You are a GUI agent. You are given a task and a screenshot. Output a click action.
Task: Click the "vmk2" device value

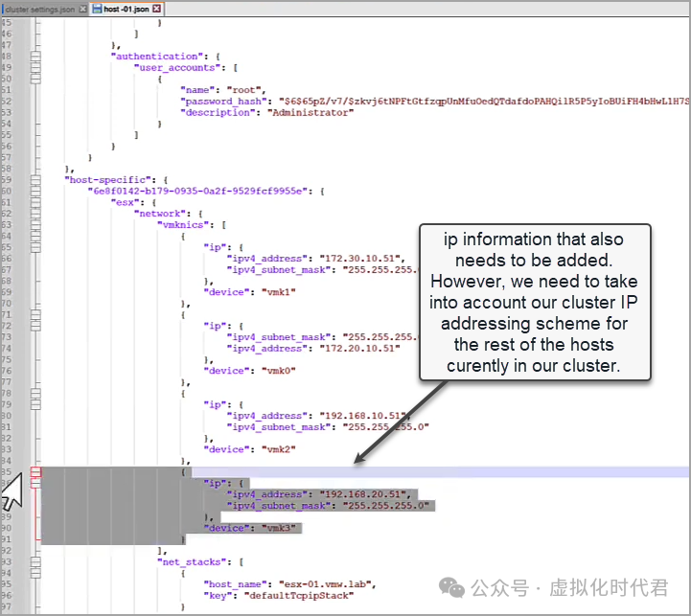(x=279, y=449)
